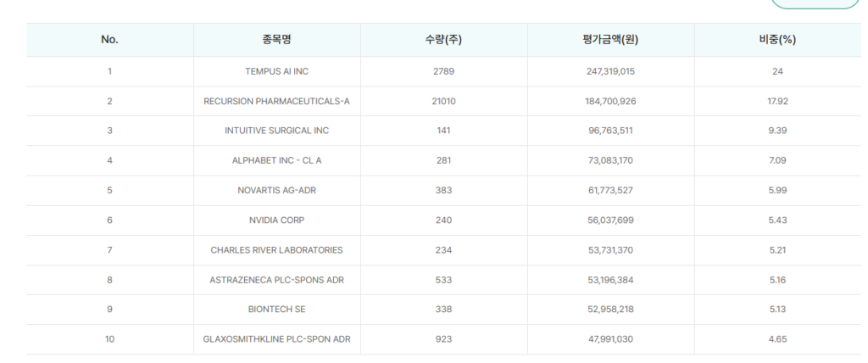
Task: Click quantity 383 for Novartis
Action: [443, 191]
